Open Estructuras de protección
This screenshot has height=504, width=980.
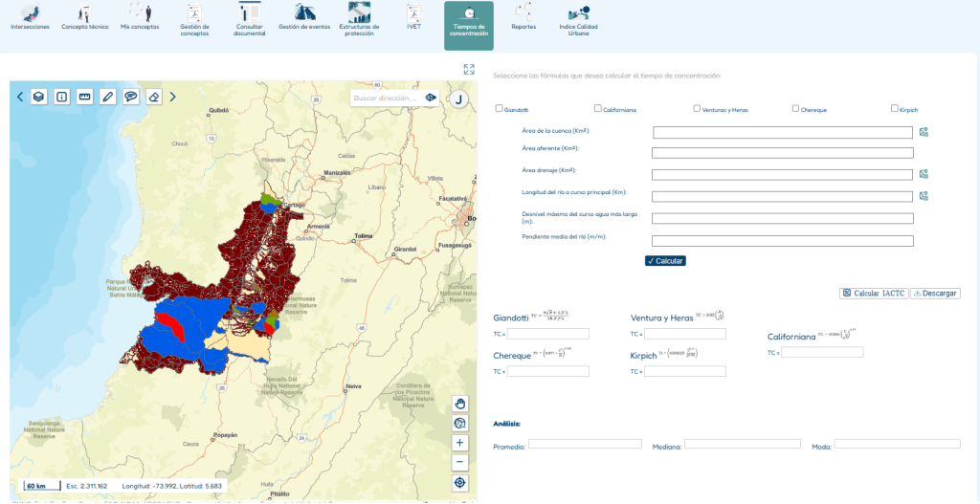(x=360, y=21)
